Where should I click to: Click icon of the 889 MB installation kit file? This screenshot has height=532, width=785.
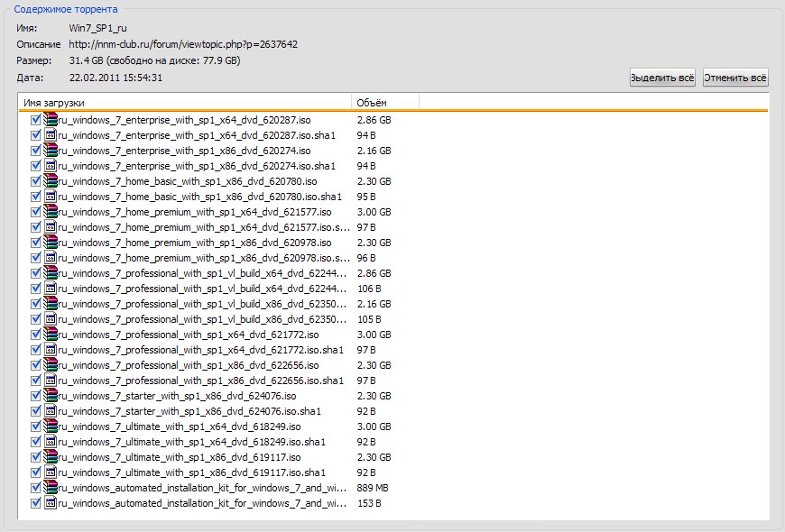pyautogui.click(x=51, y=488)
